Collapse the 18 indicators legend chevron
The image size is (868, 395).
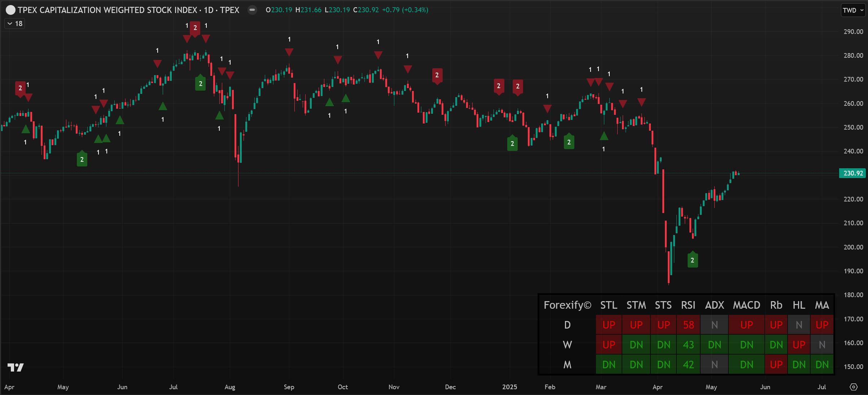pyautogui.click(x=10, y=23)
